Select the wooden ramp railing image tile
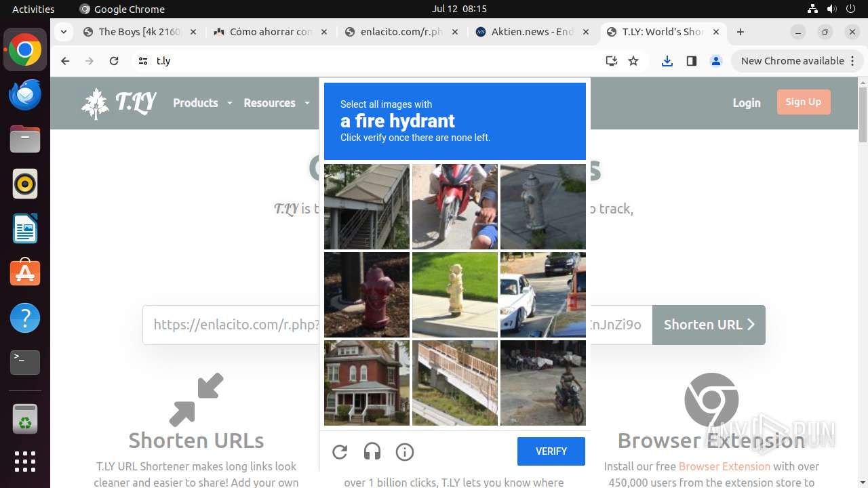868x488 pixels. point(455,383)
